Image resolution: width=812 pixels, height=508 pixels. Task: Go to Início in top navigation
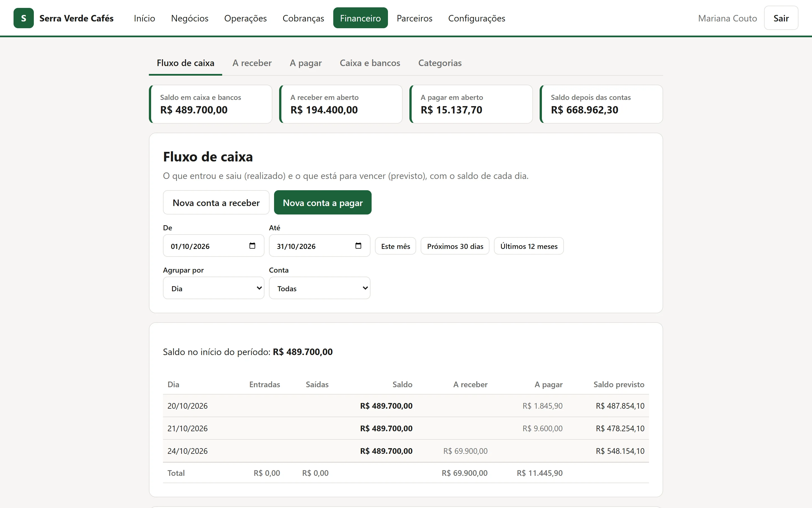pos(144,18)
